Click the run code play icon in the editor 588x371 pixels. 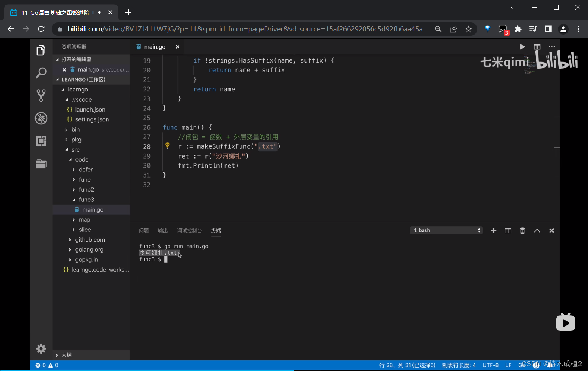[522, 47]
